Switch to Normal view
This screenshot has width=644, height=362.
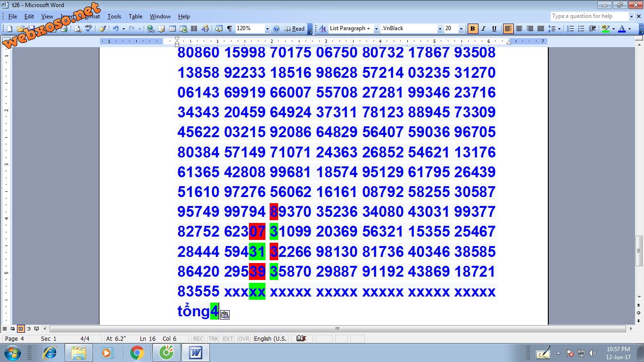pyautogui.click(x=5, y=329)
